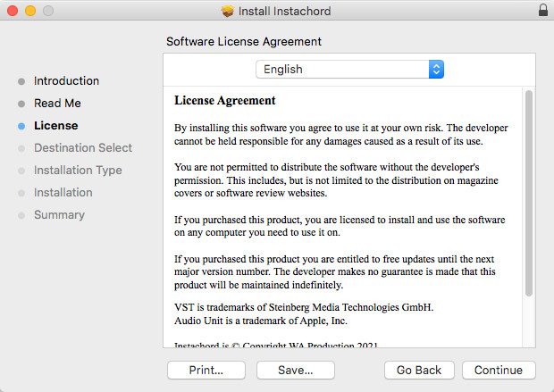This screenshot has width=554, height=392.
Task: Click the Instachord package icon in title bar
Action: [228, 11]
